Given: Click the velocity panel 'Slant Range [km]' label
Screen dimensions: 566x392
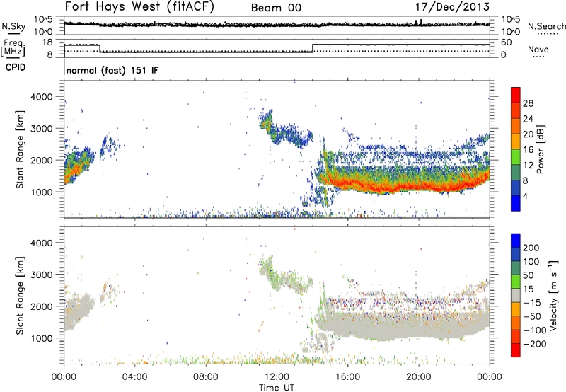Looking at the screenshot, I should [20, 296].
